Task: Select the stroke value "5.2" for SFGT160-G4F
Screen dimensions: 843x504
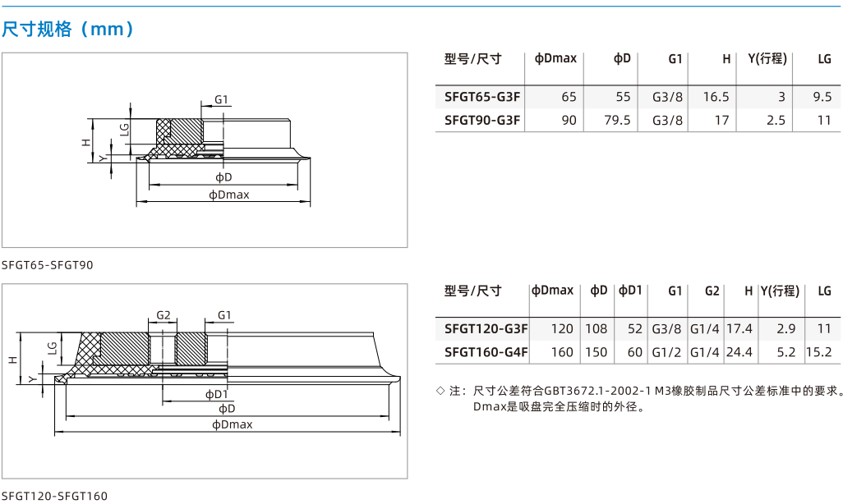Action: [x=786, y=352]
